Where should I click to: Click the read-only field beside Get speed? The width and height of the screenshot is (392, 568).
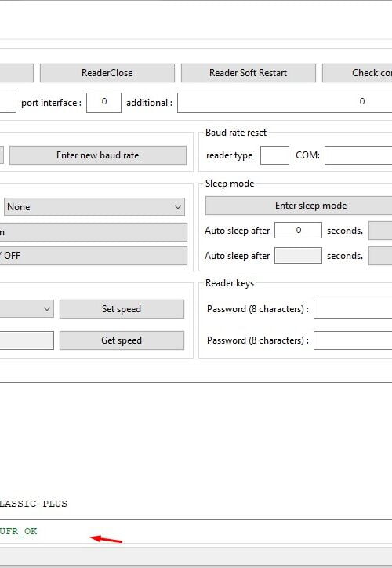(27, 340)
